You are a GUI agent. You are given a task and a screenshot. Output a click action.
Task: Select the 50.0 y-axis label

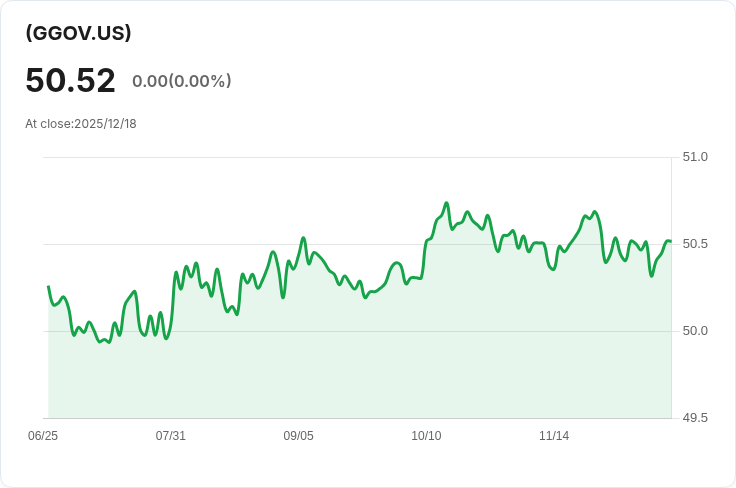point(695,331)
